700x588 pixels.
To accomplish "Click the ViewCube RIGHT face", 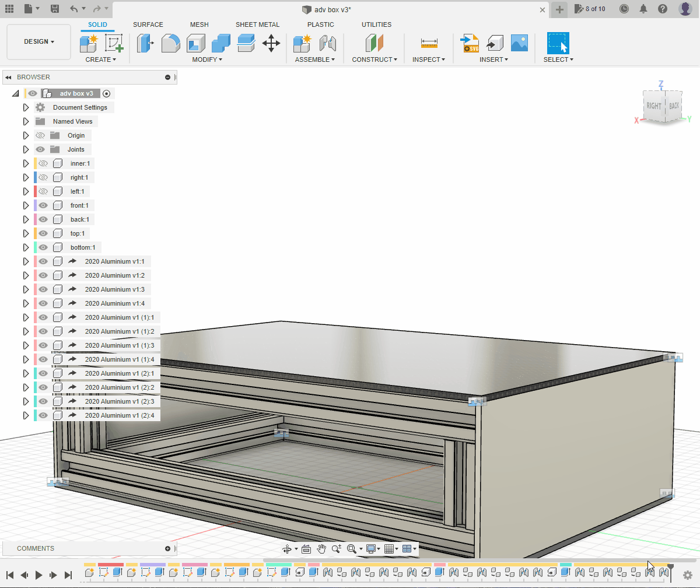I will pos(653,106).
